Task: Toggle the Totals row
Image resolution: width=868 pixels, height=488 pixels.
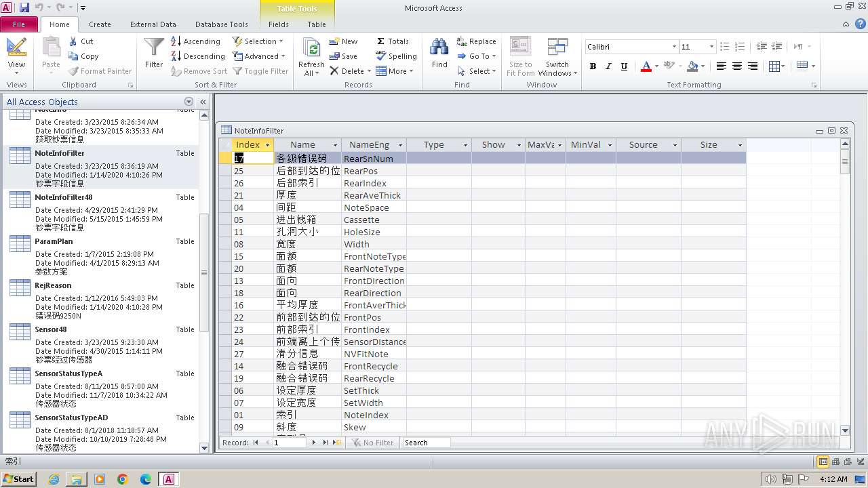Action: tap(393, 41)
